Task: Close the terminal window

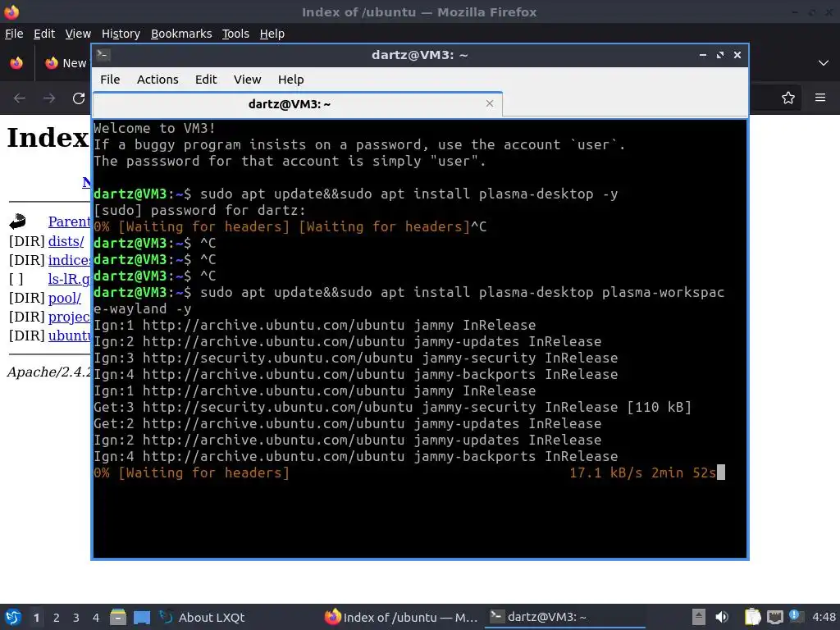Action: click(737, 55)
